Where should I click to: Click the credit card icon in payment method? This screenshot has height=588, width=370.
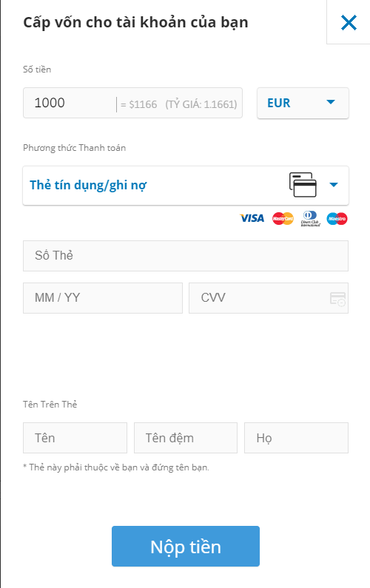pos(303,185)
